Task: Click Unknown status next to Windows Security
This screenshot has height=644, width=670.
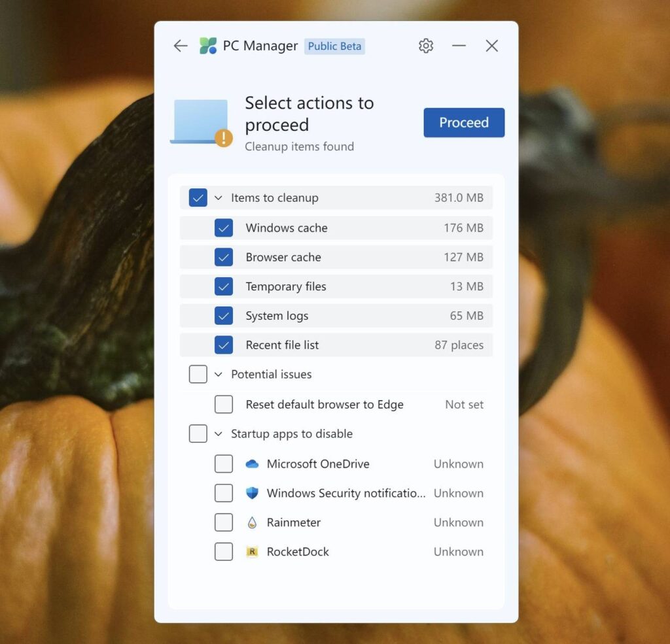Action: point(459,493)
